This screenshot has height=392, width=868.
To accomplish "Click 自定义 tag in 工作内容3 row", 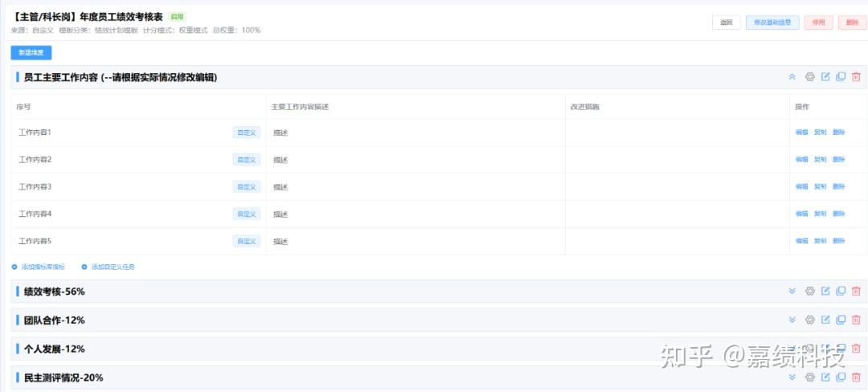I will (247, 187).
